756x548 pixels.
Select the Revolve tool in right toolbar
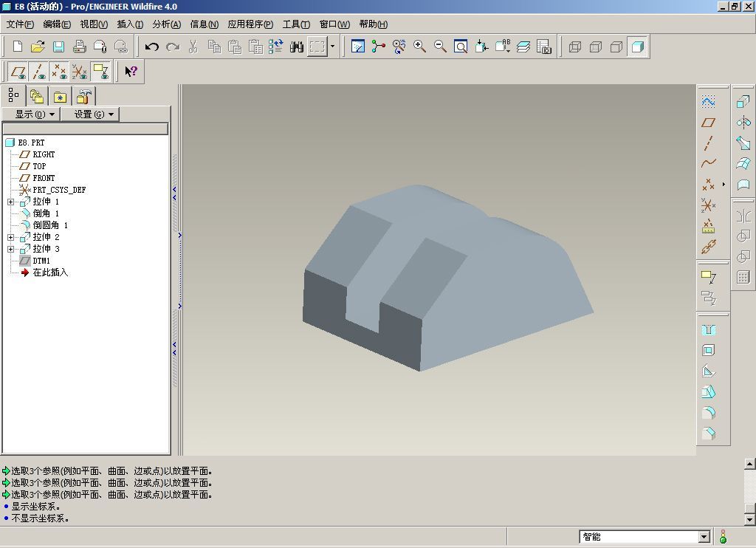[x=743, y=123]
